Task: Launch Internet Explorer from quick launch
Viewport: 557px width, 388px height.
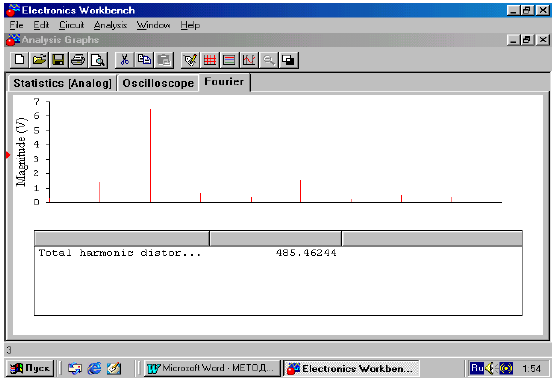Action: pos(94,368)
